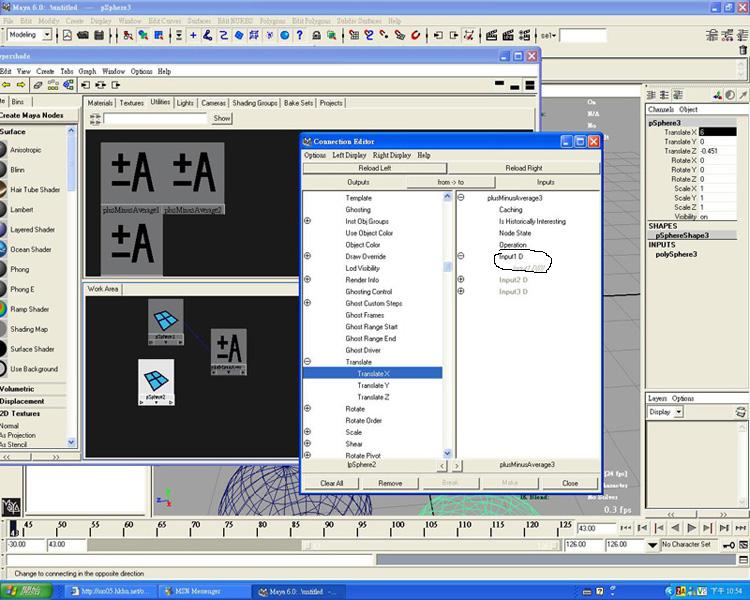Expand Draw Override in Outputs list

308,256
